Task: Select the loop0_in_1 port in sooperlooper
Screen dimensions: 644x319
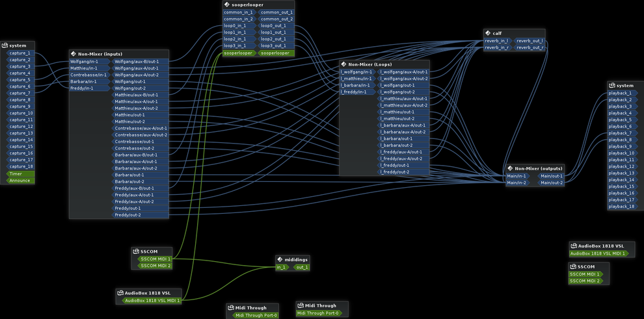Action: pos(235,26)
